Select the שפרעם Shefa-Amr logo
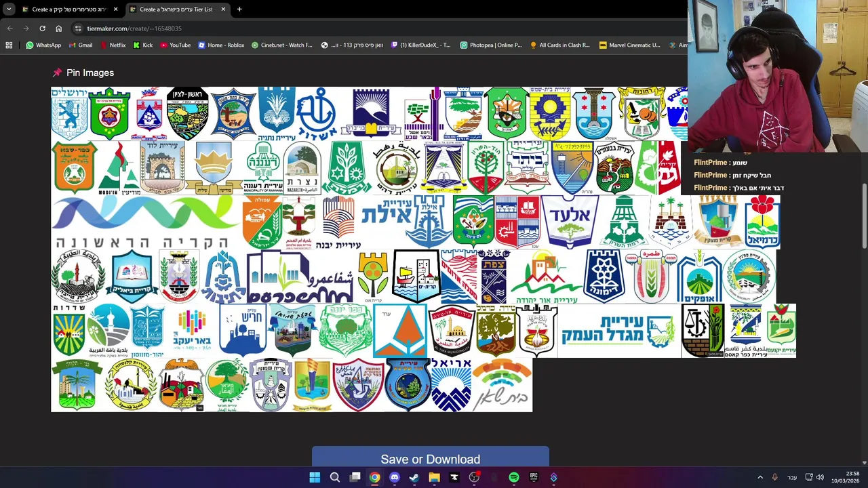Image resolution: width=868 pixels, height=488 pixels. 299,277
